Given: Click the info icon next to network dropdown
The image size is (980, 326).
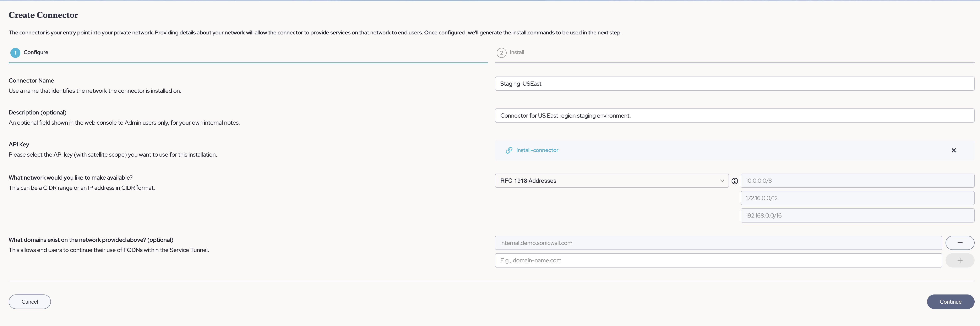Looking at the screenshot, I should pos(735,181).
